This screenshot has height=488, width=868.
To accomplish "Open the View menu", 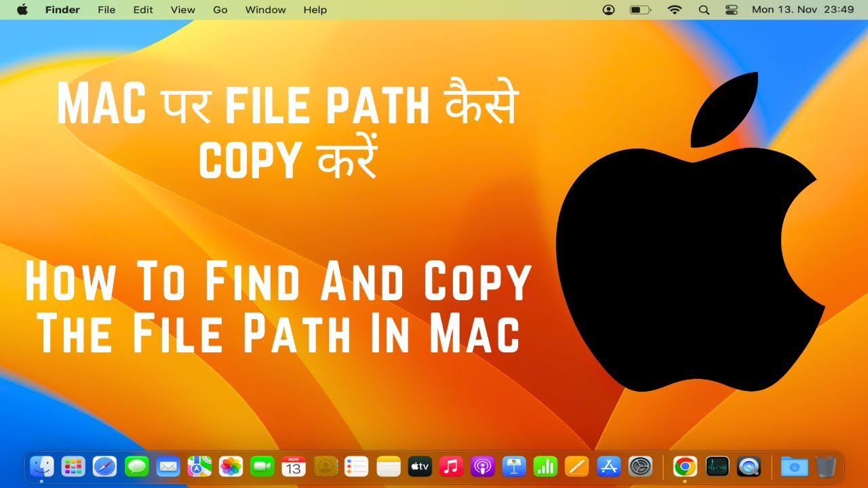I will coord(183,9).
